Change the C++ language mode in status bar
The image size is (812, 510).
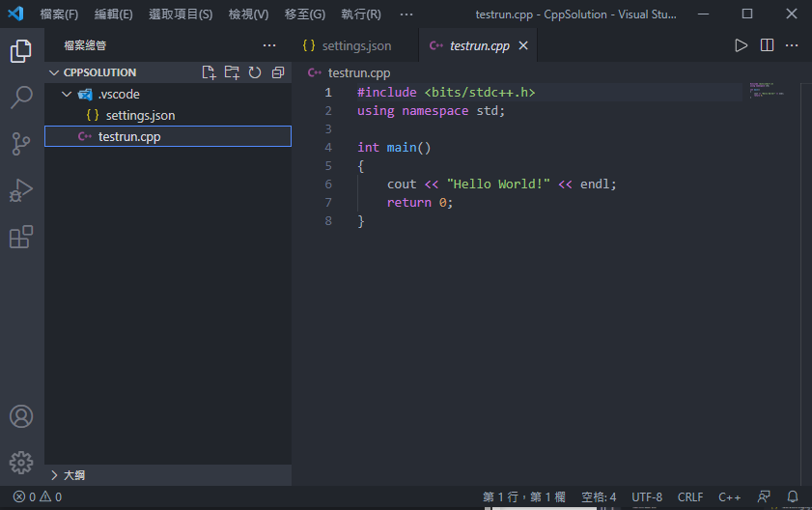click(x=729, y=497)
